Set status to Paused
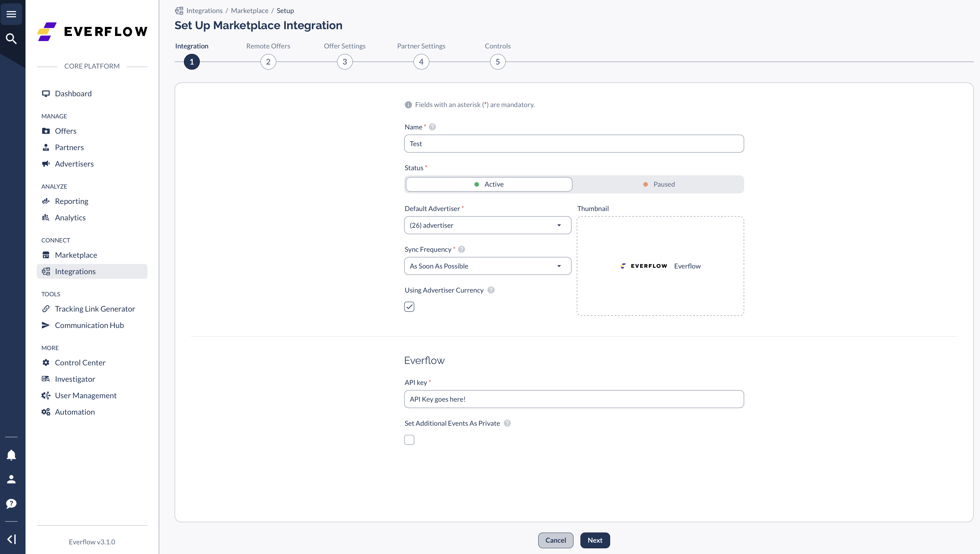The width and height of the screenshot is (980, 554). (658, 184)
